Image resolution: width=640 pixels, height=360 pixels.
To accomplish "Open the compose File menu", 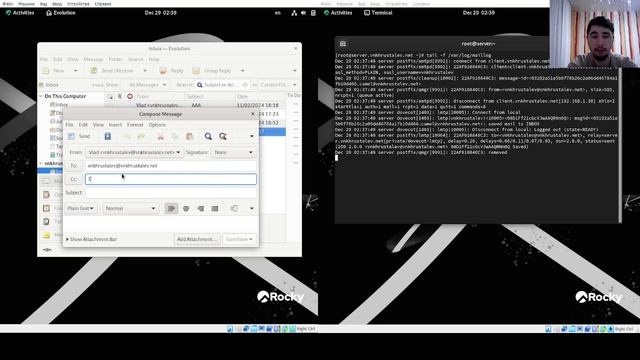I will (x=69, y=125).
